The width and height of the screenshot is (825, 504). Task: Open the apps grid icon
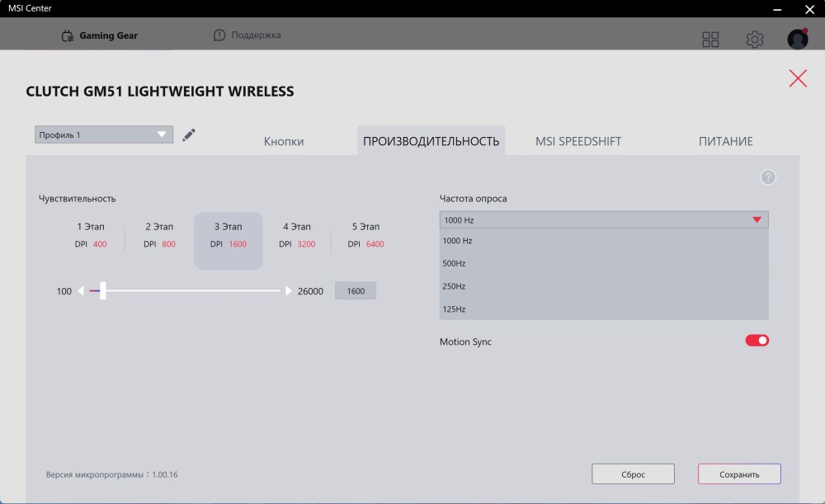[710, 40]
